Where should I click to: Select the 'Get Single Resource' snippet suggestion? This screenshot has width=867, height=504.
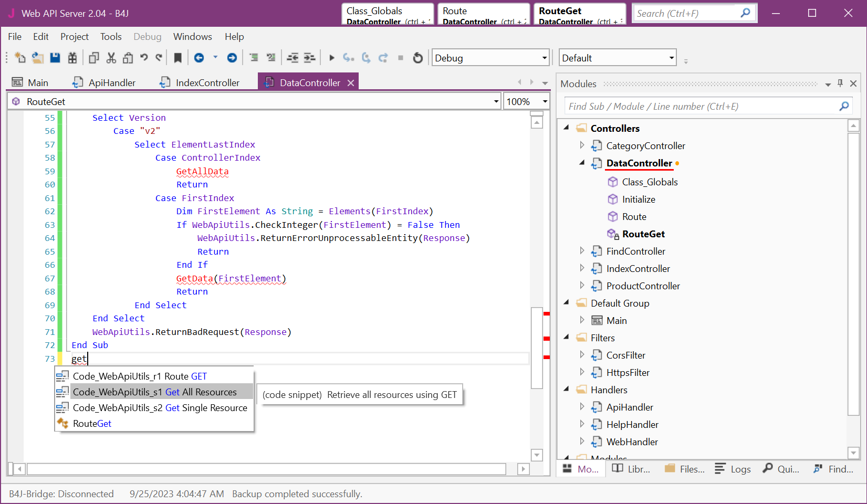[160, 408]
